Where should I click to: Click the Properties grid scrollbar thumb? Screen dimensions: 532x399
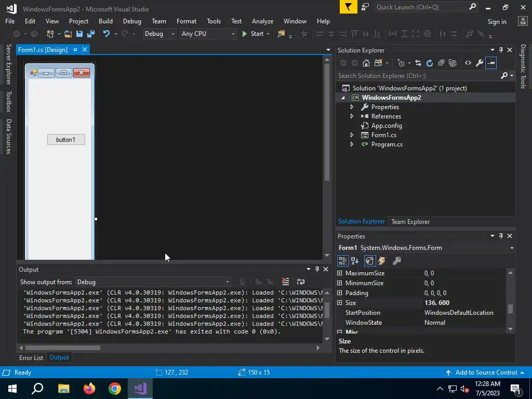coord(510,309)
